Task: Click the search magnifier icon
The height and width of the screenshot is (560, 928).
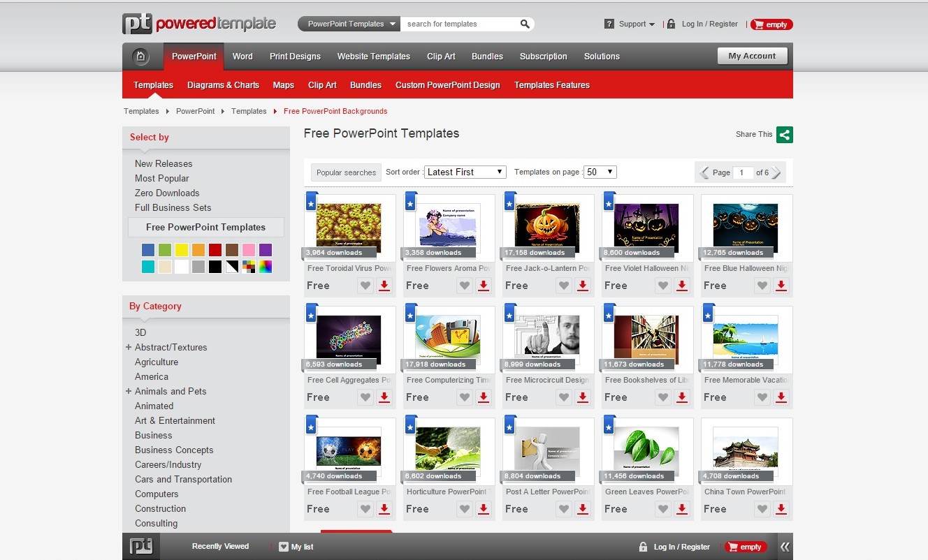Action: 525,24
